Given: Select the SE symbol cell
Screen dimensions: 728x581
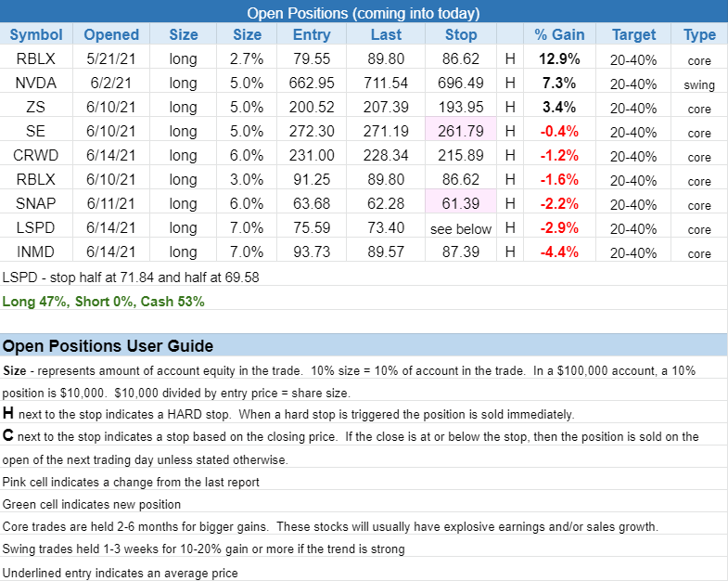Looking at the screenshot, I should (x=36, y=131).
